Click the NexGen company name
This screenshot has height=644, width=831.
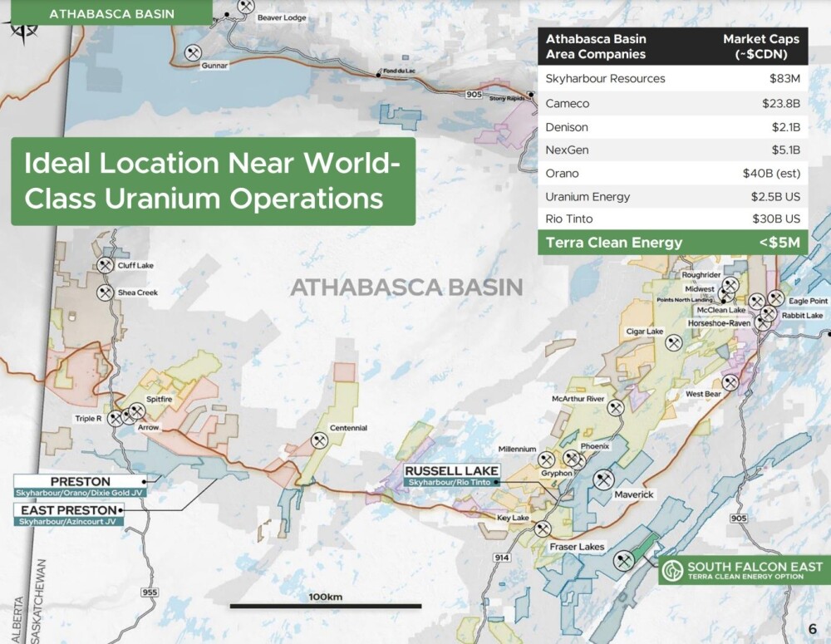pos(567,150)
